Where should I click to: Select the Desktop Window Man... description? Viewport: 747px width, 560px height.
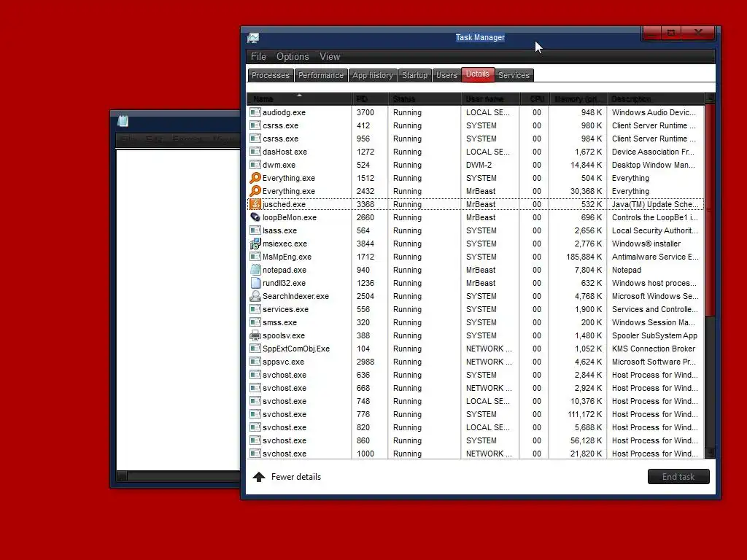coord(654,165)
